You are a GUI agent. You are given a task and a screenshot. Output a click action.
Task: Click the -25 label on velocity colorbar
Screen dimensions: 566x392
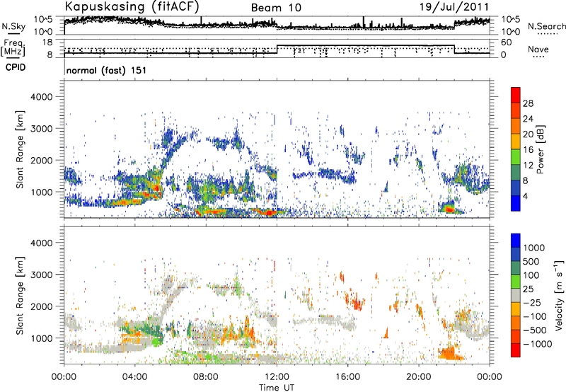(532, 303)
